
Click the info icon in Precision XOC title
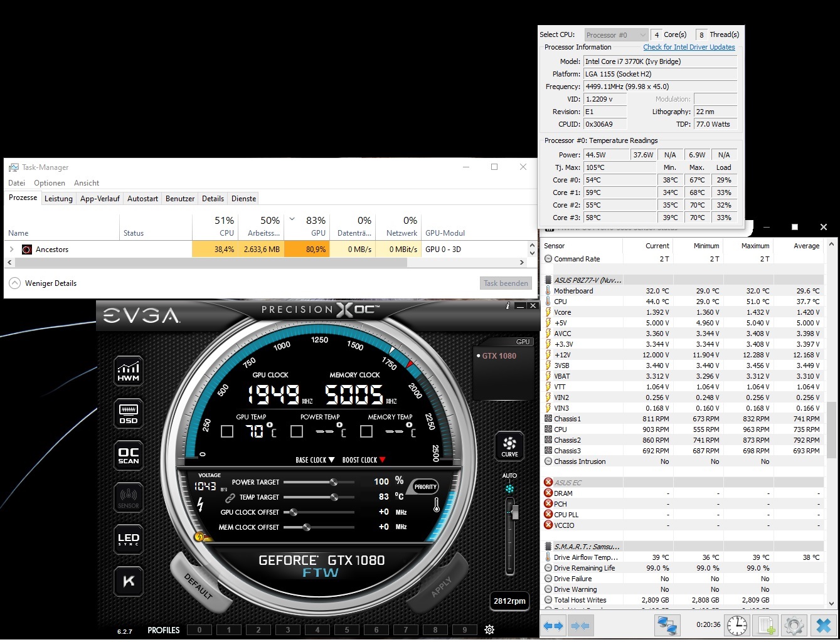508,305
